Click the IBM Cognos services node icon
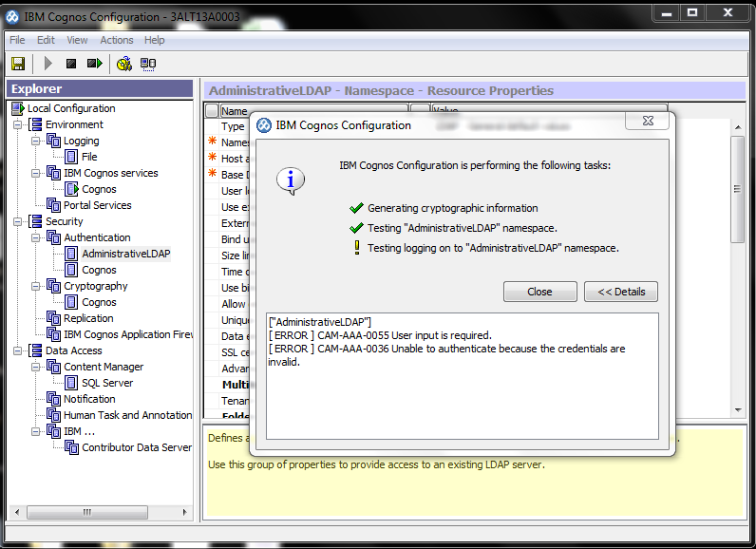Screen dimensions: 756x549 (53, 173)
